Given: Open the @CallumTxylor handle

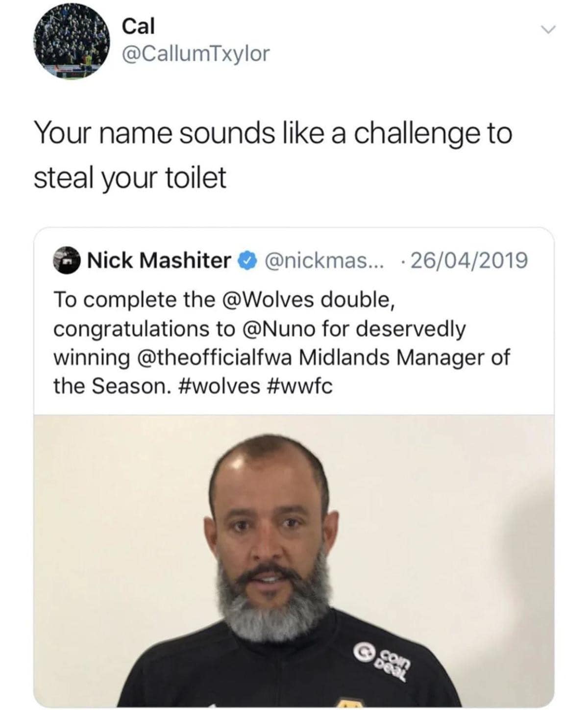Looking at the screenshot, I should (x=196, y=54).
